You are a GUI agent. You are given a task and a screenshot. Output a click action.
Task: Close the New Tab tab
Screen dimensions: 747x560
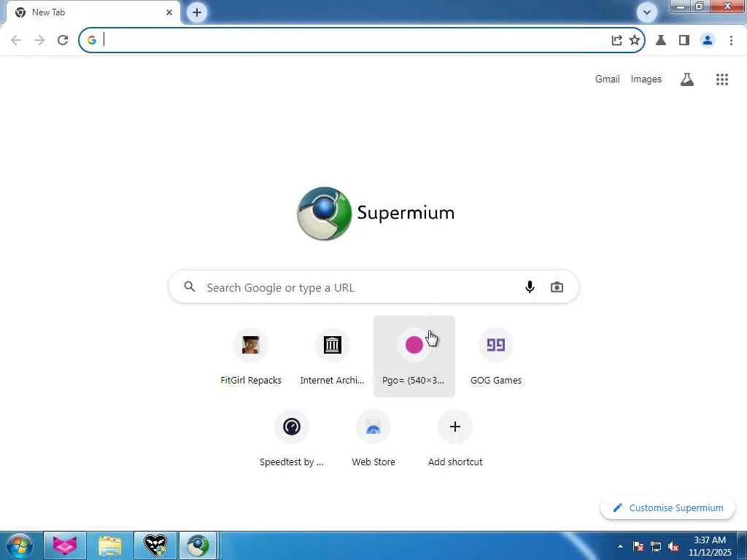(169, 12)
